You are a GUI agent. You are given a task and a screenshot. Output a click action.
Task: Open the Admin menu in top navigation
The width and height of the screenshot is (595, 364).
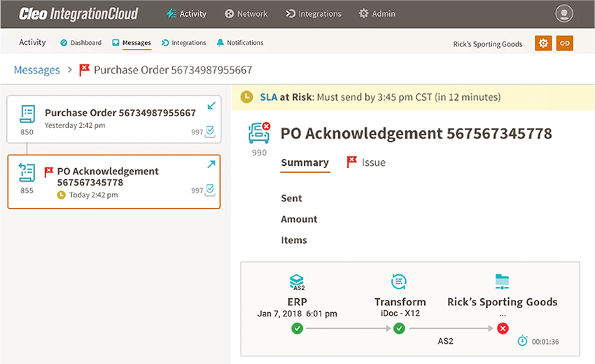(377, 14)
